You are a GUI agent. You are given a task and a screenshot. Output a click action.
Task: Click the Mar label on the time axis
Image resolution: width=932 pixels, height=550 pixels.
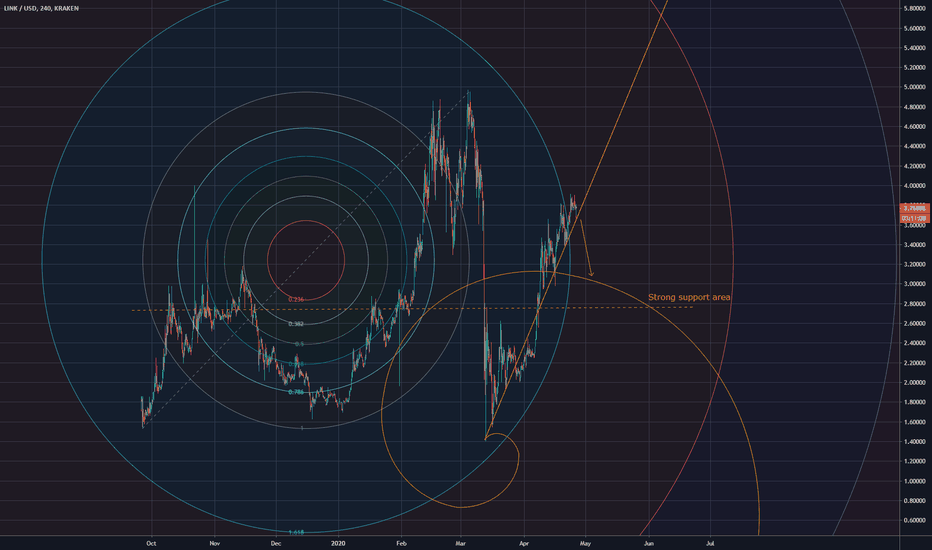[461, 543]
